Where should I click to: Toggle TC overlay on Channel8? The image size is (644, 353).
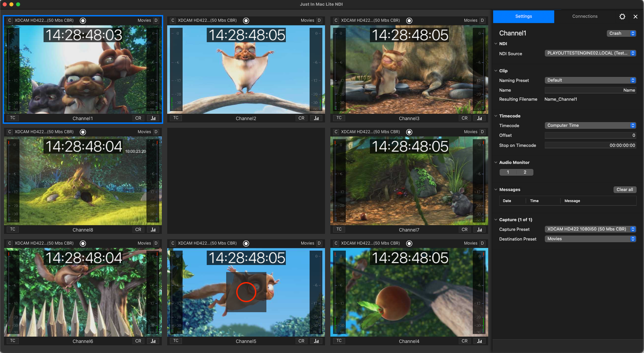pos(13,229)
